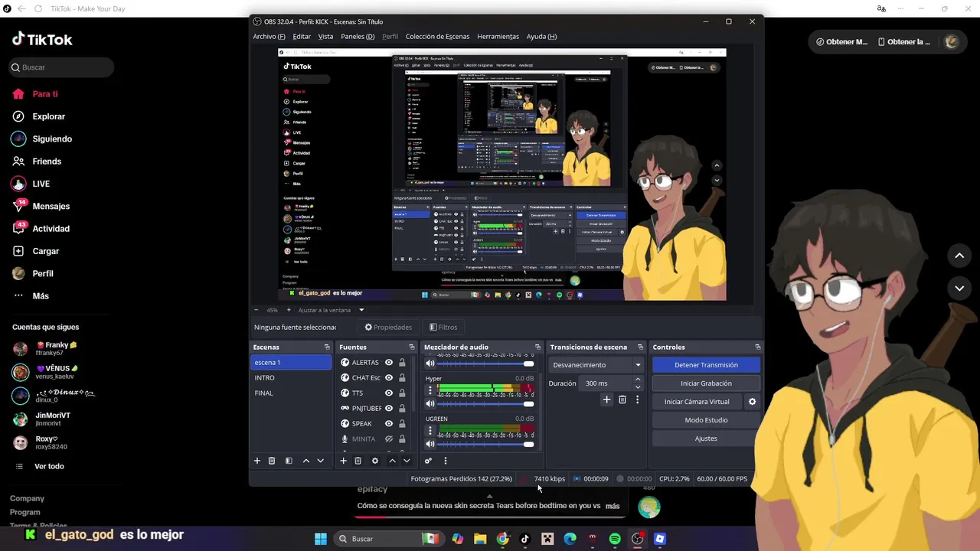Decrease transition duration with down arrow
This screenshot has width=980, height=551.
coord(638,386)
